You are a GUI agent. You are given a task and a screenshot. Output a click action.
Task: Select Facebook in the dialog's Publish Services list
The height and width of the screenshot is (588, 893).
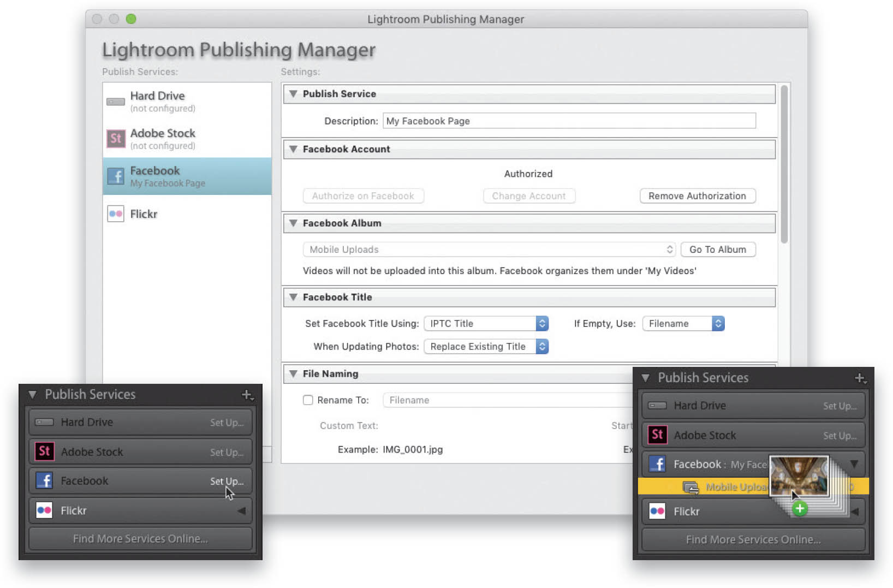pyautogui.click(x=187, y=176)
